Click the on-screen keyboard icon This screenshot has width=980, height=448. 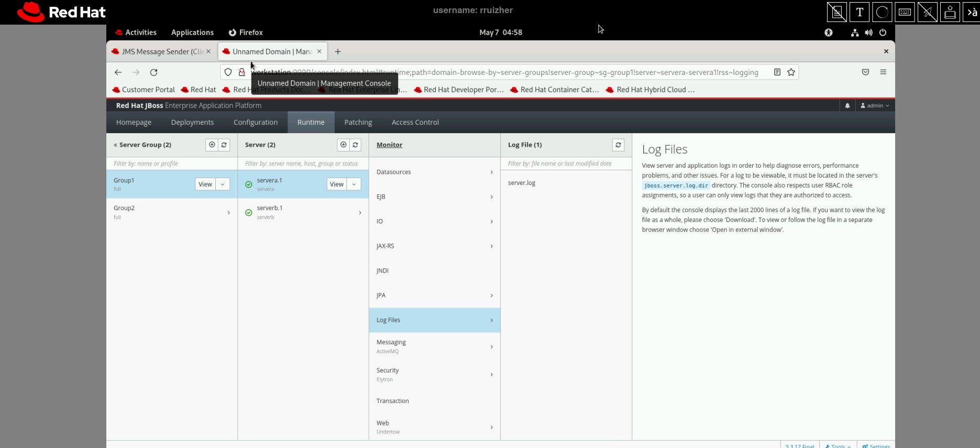905,12
